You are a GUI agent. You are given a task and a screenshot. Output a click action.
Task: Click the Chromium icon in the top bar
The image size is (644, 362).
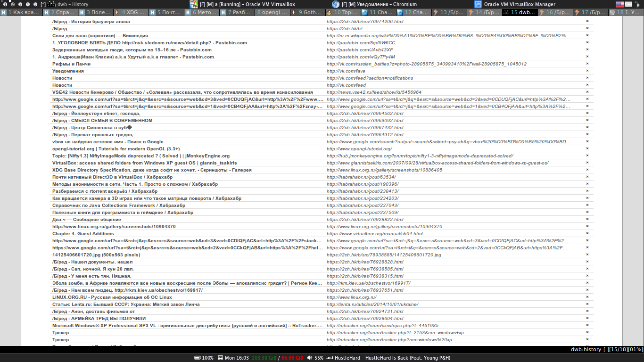(x=335, y=4)
